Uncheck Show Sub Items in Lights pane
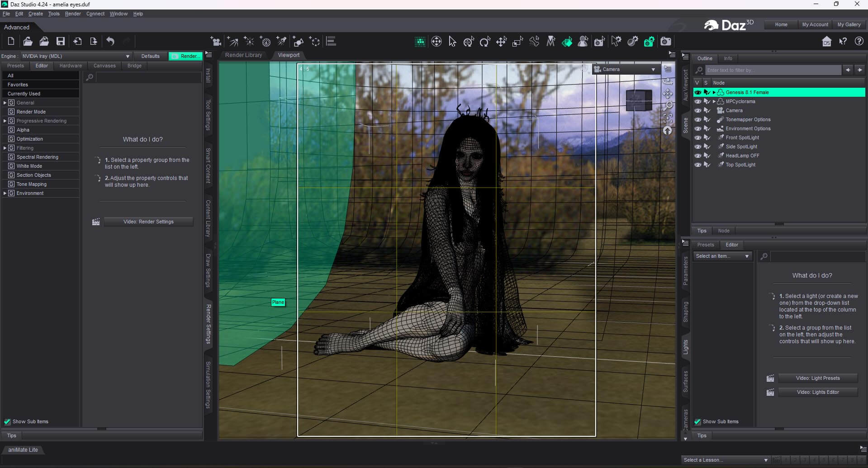Viewport: 868px width, 468px height. (697, 421)
